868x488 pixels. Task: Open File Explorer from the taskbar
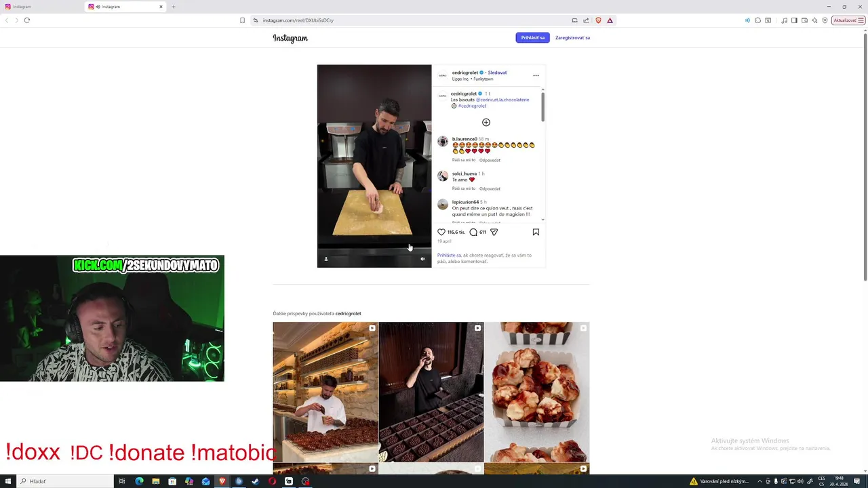tap(156, 481)
